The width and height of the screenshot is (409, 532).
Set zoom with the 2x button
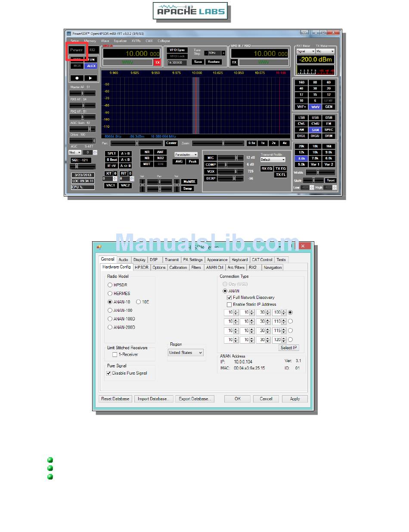coord(273,143)
